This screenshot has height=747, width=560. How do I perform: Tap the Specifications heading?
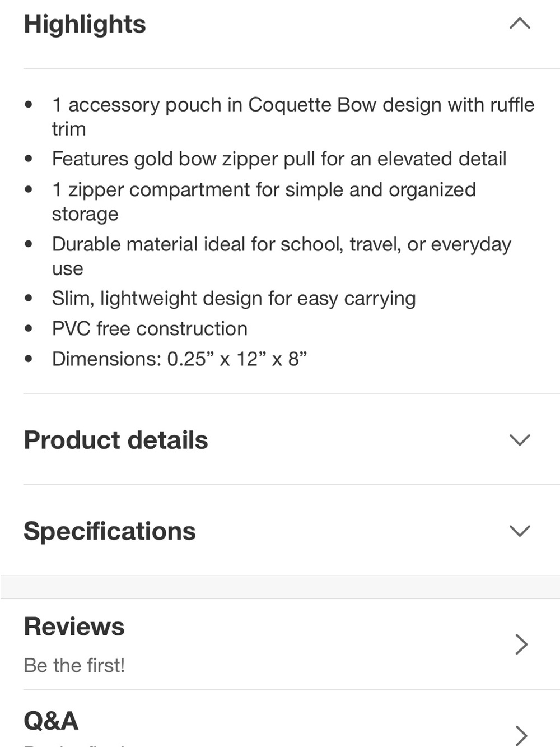point(110,531)
